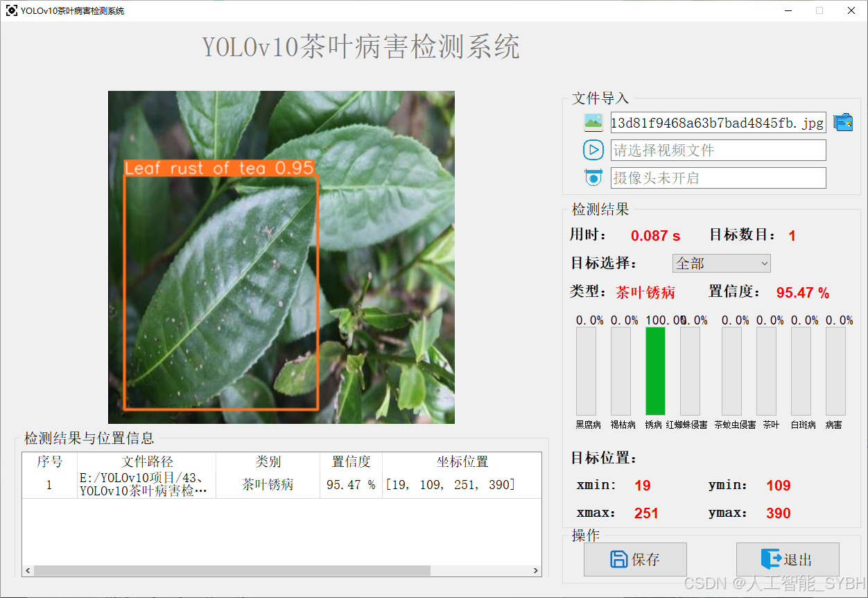Click the 类别 column header

pos(268,461)
